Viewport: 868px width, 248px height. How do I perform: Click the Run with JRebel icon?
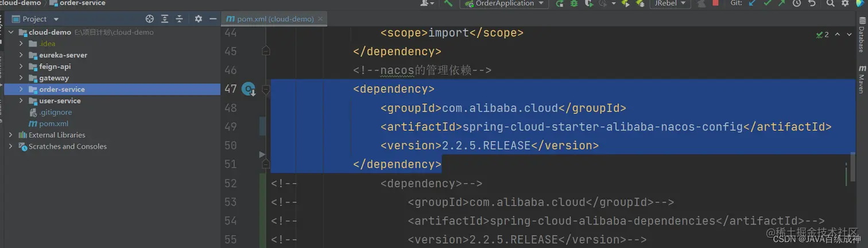[x=625, y=3]
